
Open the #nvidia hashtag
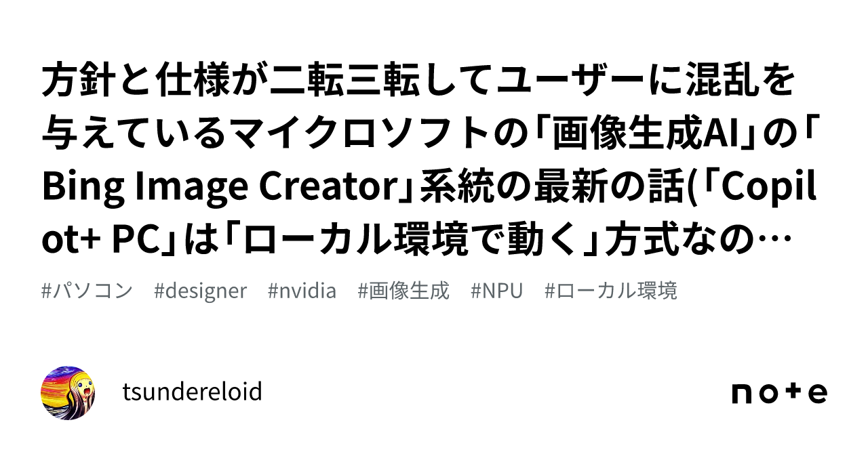302,291
